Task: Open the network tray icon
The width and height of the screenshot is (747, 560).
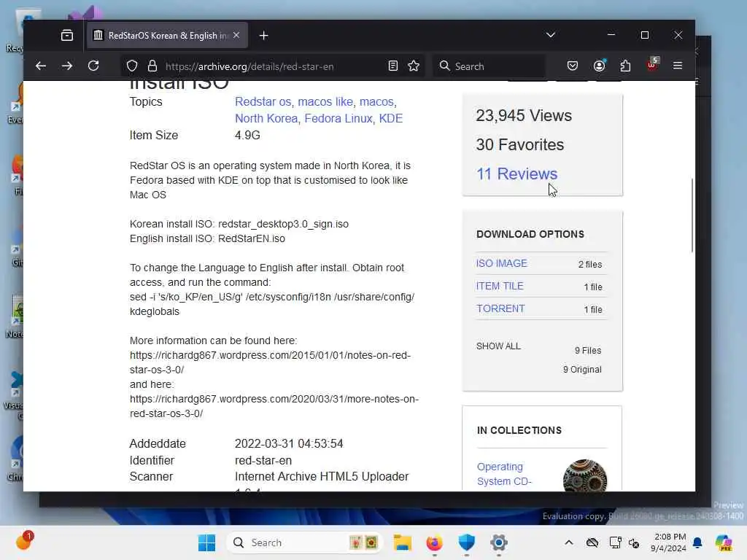Action: [x=615, y=542]
